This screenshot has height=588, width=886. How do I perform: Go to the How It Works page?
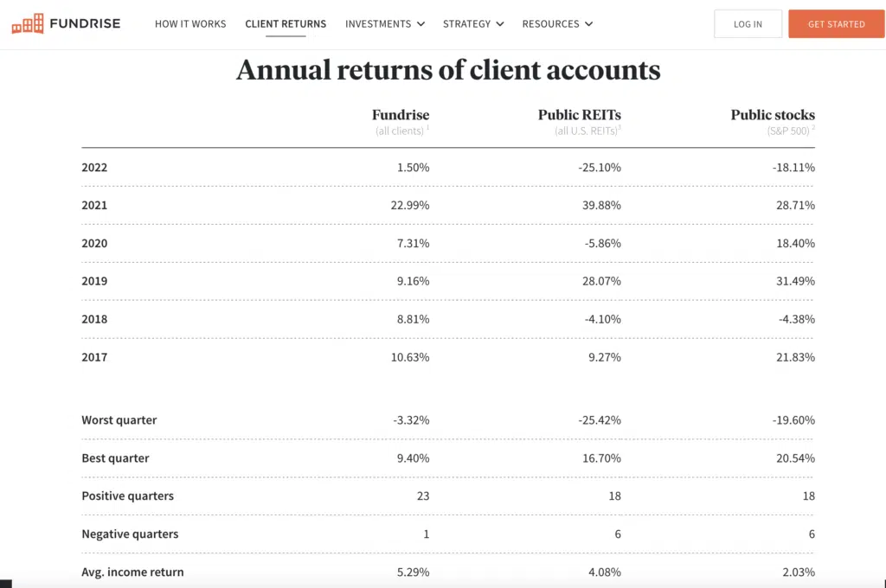pyautogui.click(x=190, y=24)
